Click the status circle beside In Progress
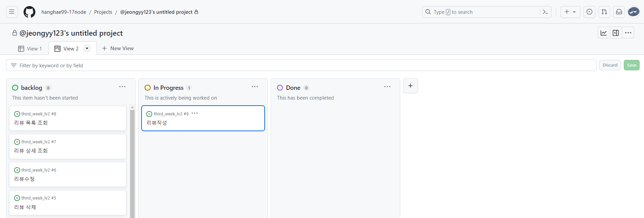 pos(148,88)
